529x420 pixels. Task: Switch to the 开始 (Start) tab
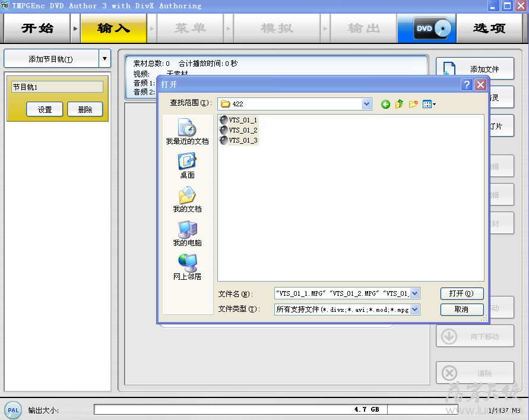(37, 29)
